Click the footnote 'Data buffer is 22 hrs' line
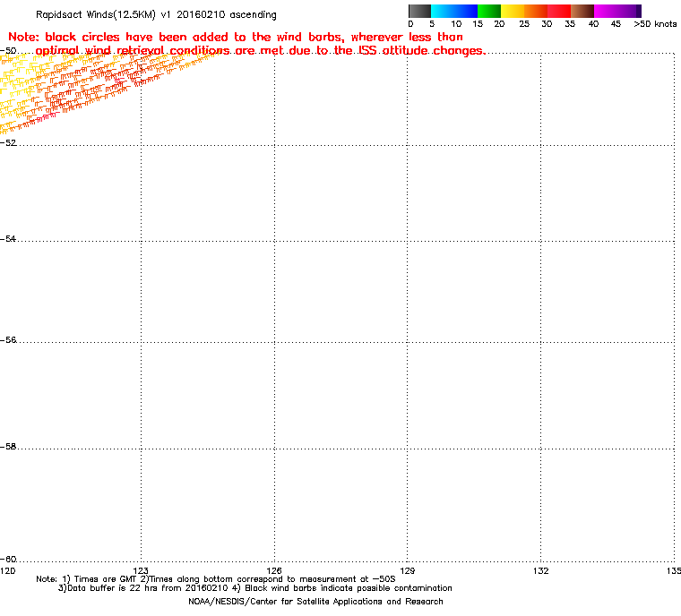681x616 pixels. pyautogui.click(x=255, y=588)
